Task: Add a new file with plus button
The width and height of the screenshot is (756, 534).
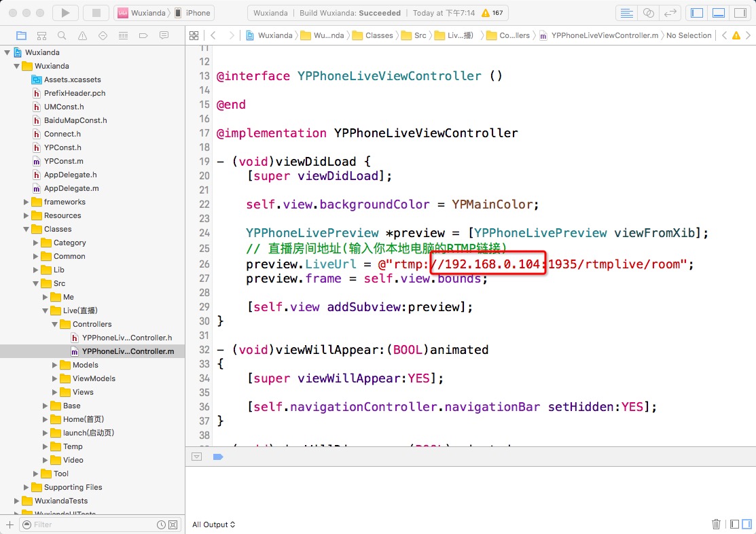Action: pyautogui.click(x=10, y=524)
